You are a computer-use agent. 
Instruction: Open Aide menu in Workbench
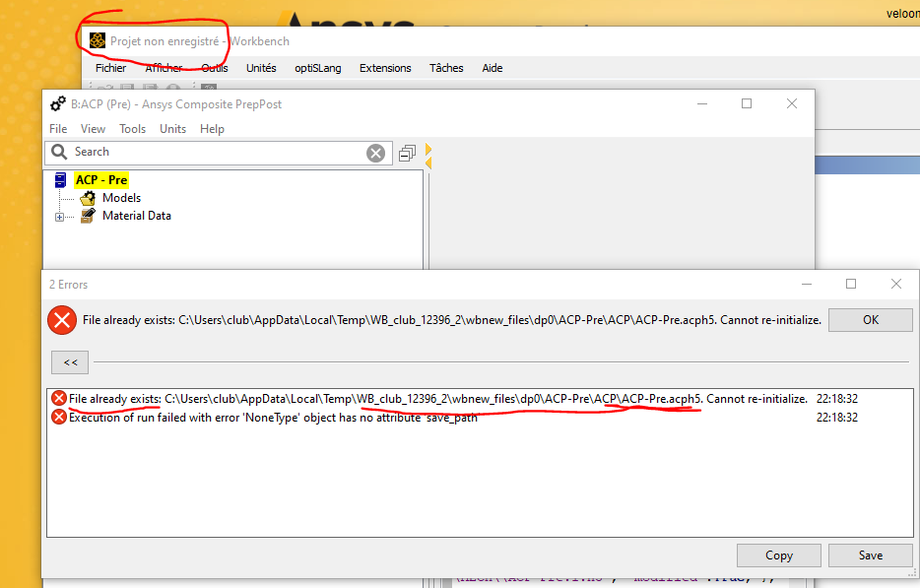click(x=493, y=68)
